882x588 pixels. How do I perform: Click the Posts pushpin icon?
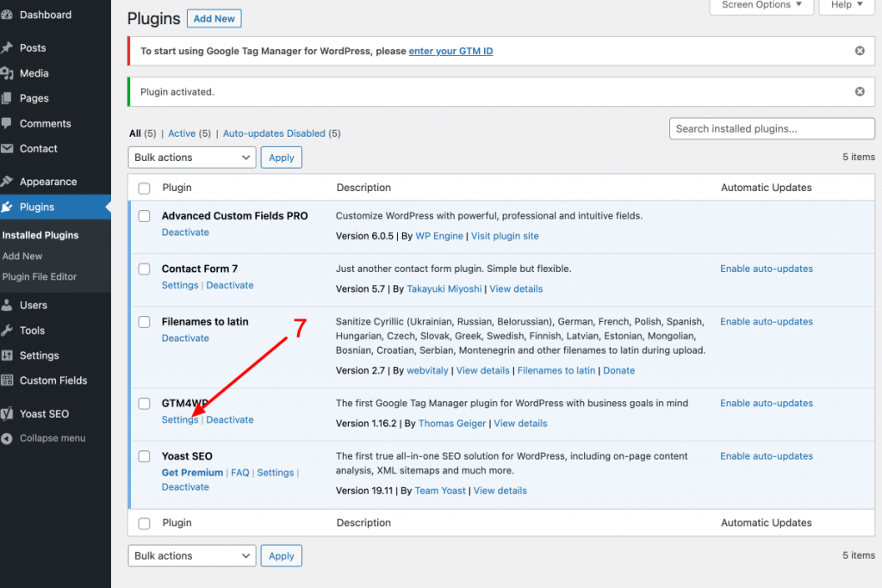tap(7, 48)
